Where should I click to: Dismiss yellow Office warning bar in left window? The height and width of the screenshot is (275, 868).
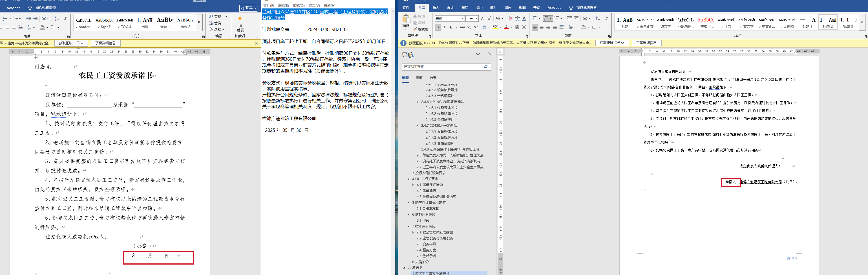[256, 43]
